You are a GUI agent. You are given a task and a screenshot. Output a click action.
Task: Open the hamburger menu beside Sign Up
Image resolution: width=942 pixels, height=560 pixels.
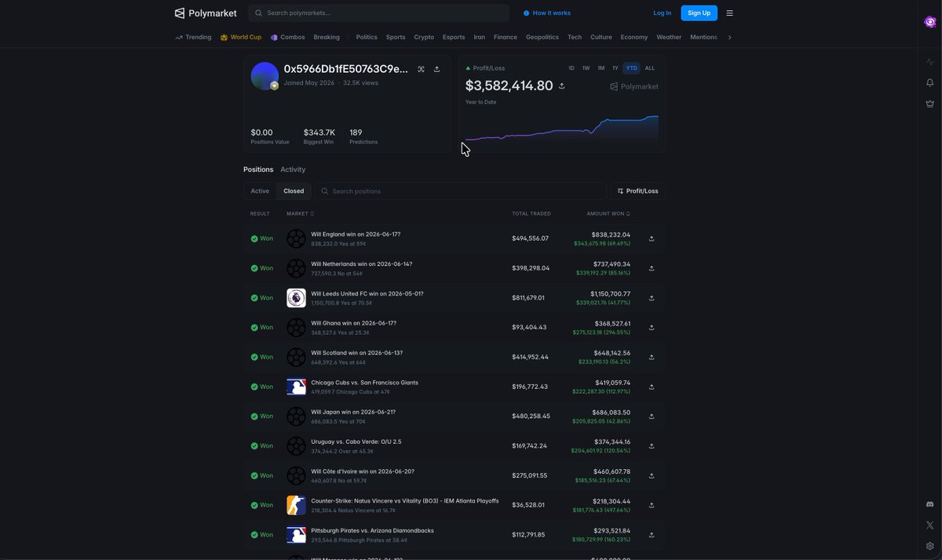click(x=730, y=13)
